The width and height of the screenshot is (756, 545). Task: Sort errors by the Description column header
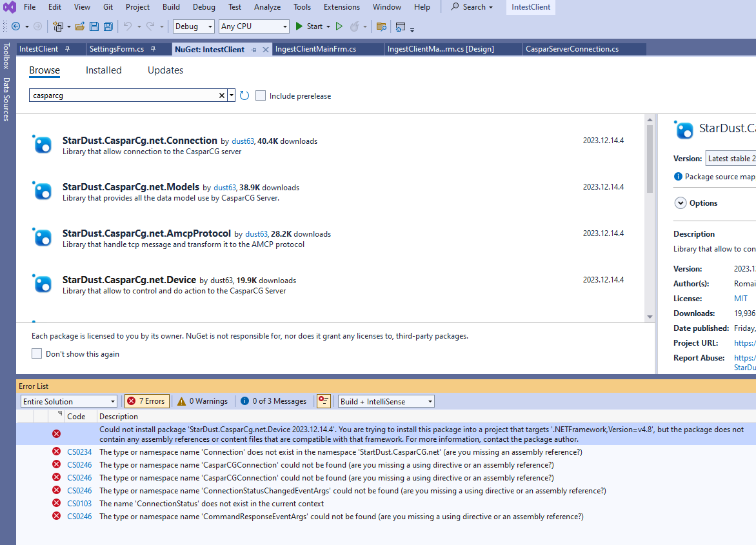click(x=119, y=417)
